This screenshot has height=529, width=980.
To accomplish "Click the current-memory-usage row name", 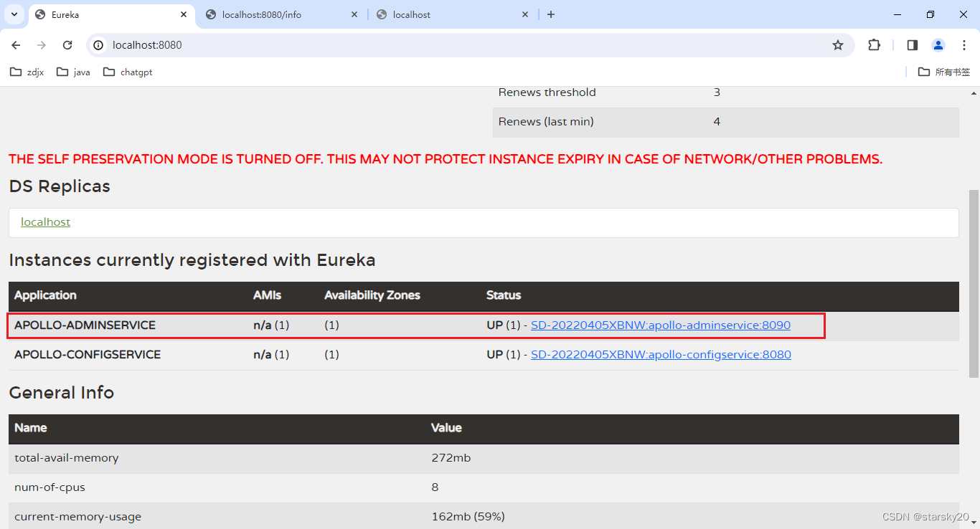I will pyautogui.click(x=77, y=517).
